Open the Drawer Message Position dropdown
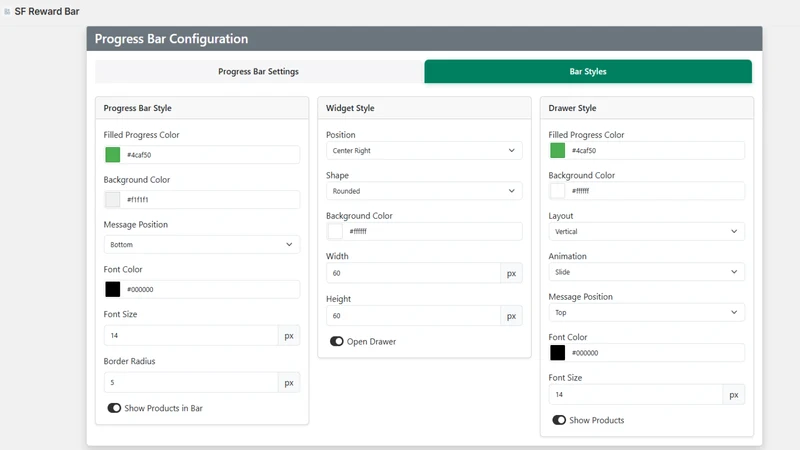 click(x=646, y=312)
